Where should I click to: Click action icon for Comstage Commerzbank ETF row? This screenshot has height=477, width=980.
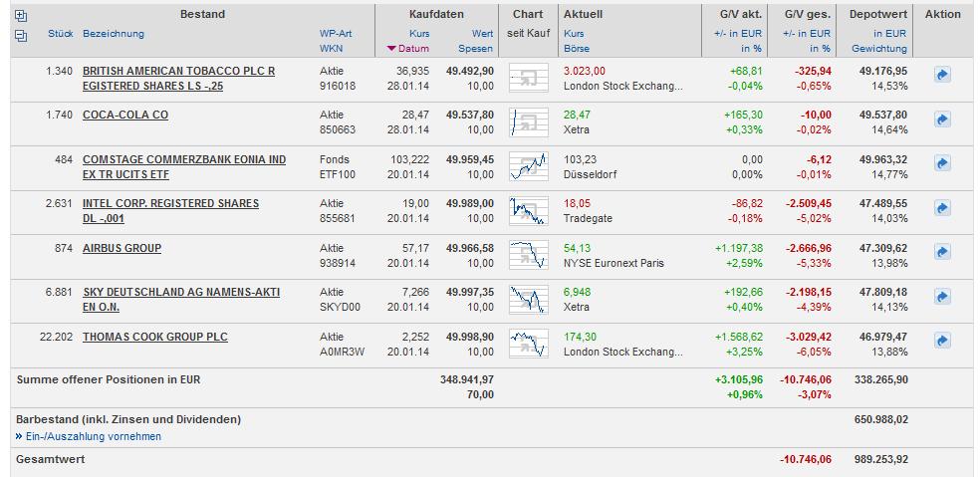coord(942,163)
